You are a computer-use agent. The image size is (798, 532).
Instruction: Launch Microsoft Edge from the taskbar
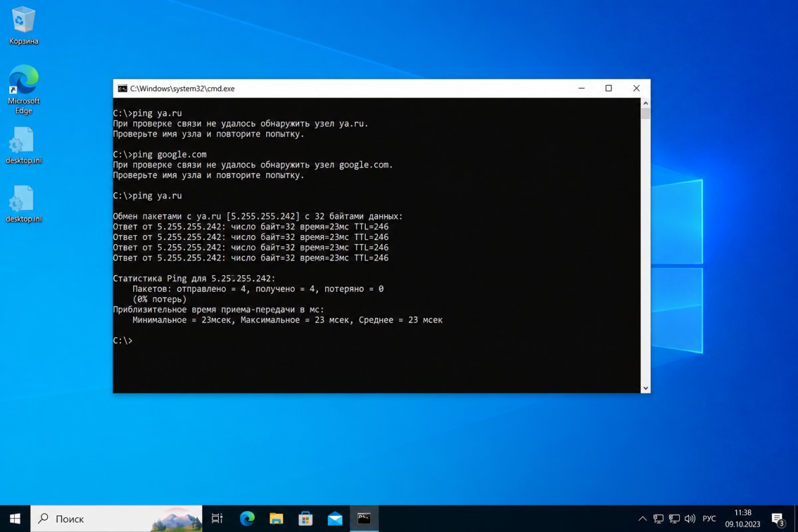point(247,518)
